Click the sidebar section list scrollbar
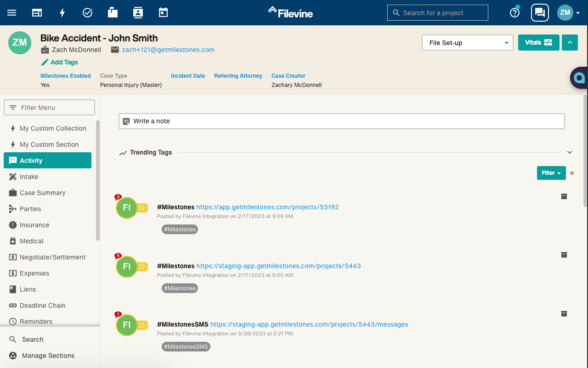Image resolution: width=588 pixels, height=368 pixels. 97,180
